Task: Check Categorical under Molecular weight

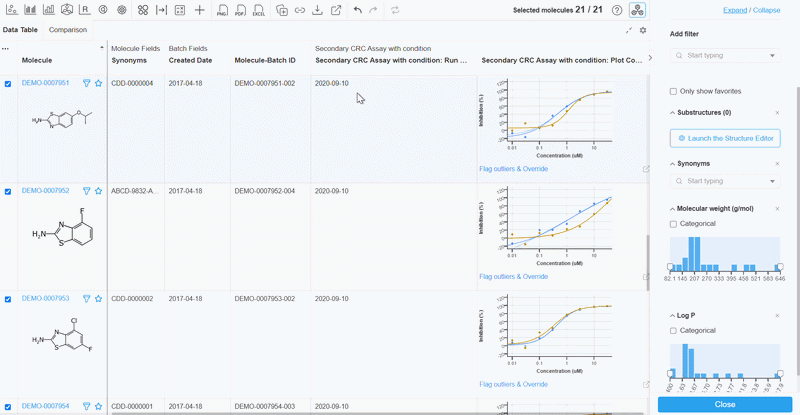Action: (x=673, y=224)
